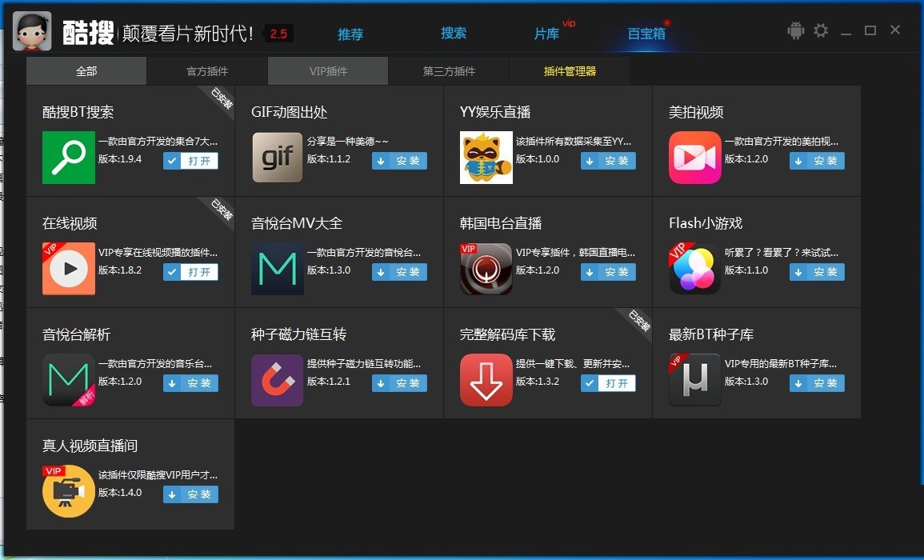Click the 韩国电台直播 radio plugin icon
This screenshot has height=560, width=924.
(486, 269)
